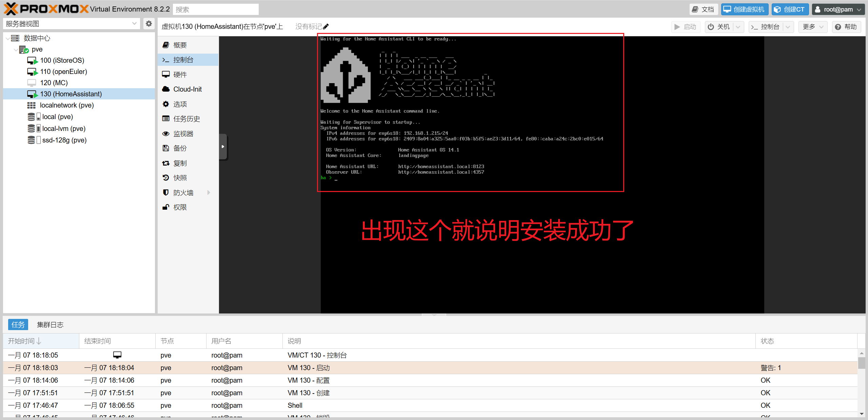
Task: Open Cloud-Init settings
Action: point(187,89)
